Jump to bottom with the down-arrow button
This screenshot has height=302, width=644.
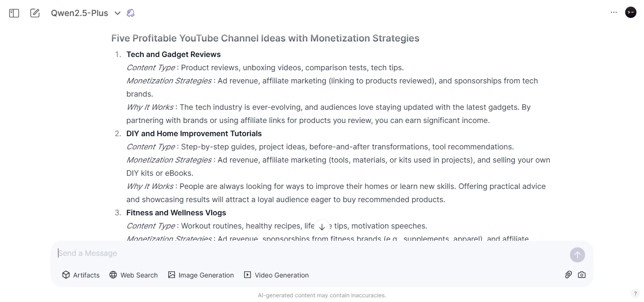click(322, 227)
